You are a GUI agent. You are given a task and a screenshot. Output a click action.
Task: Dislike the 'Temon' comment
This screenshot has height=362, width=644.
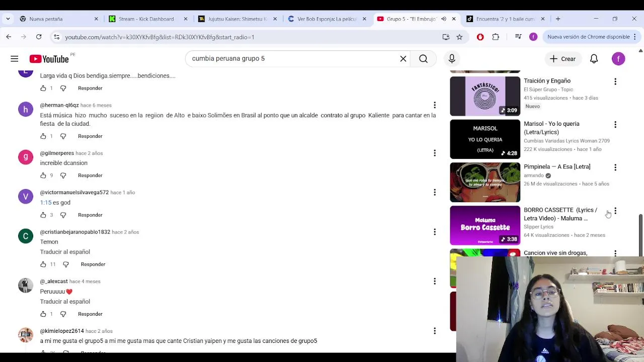tap(66, 264)
